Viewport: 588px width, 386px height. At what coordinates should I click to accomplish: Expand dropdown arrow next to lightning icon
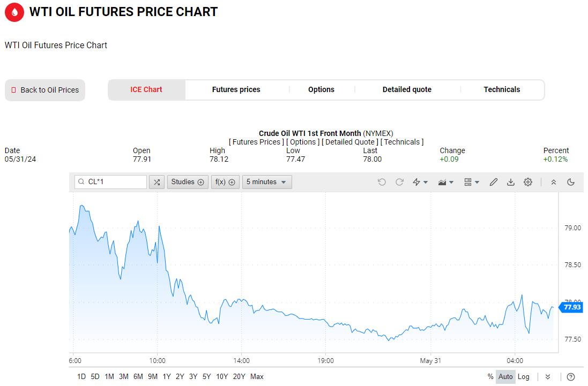pos(426,183)
